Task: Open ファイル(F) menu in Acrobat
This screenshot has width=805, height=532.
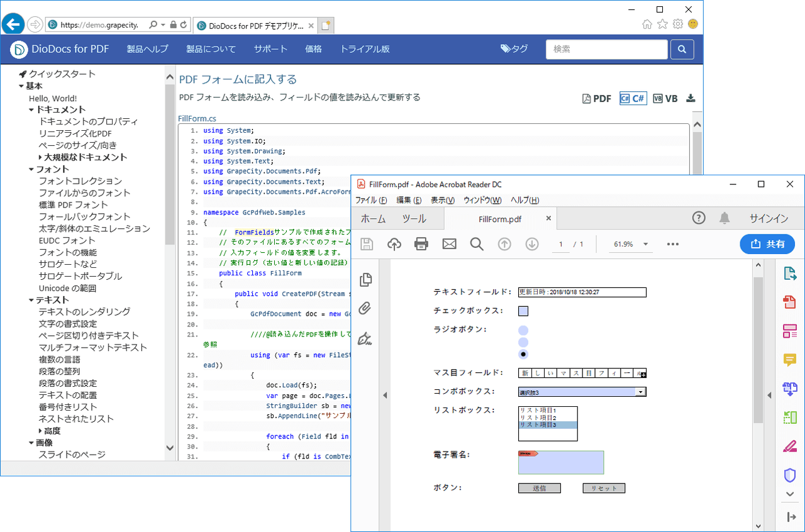Action: [x=371, y=200]
